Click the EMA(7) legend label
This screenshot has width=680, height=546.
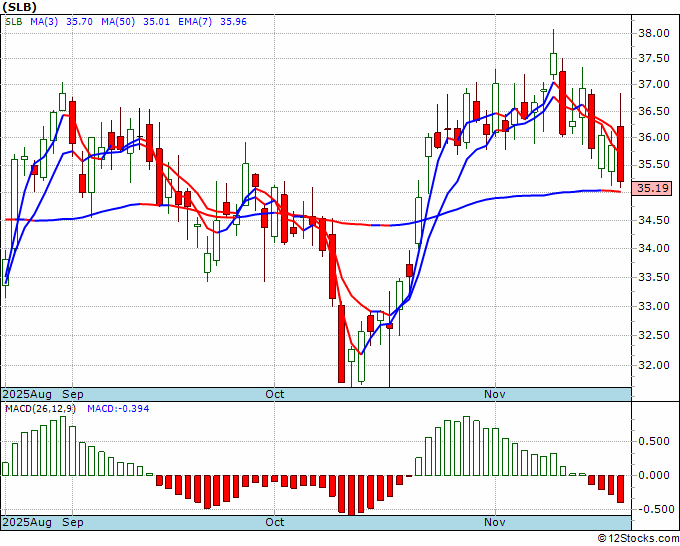195,21
